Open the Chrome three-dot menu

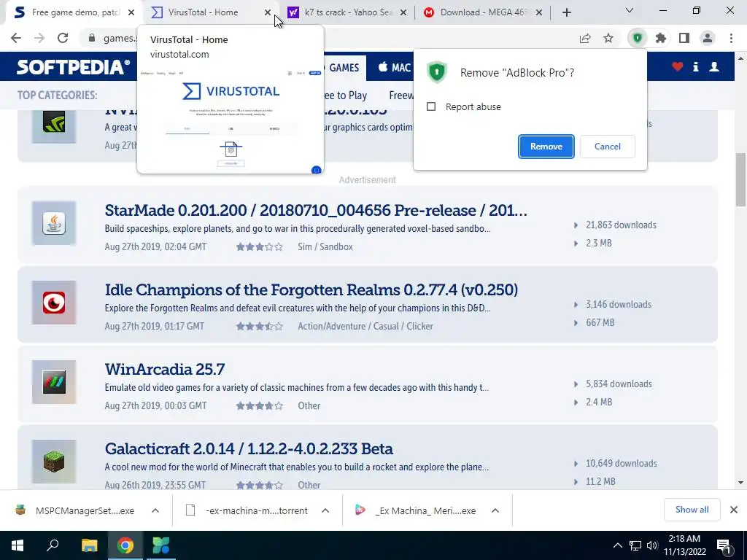[731, 38]
